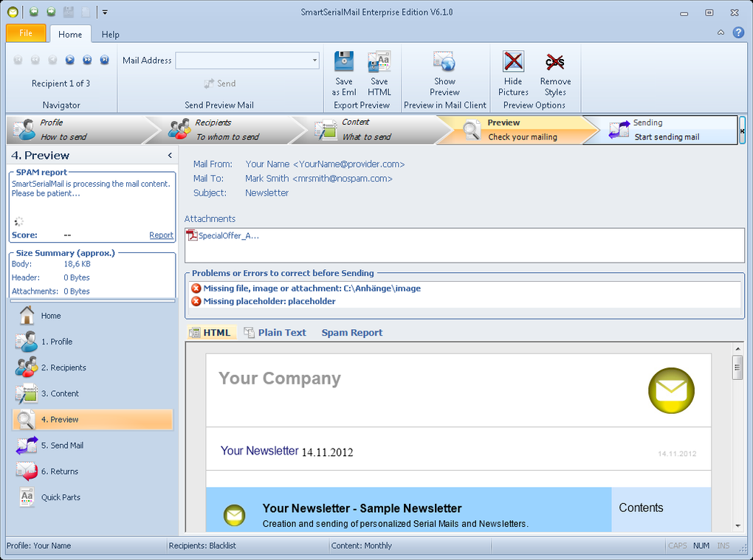Toggle Remove Styles option

[x=555, y=73]
